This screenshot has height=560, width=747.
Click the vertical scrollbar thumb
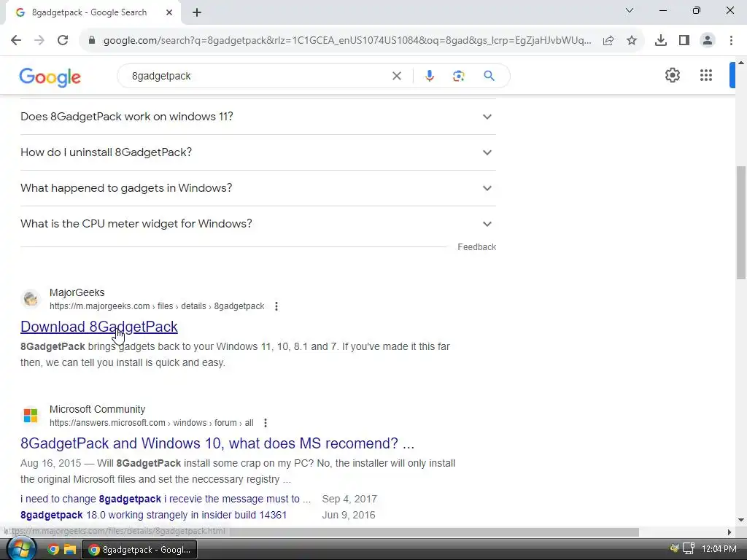[741, 222]
